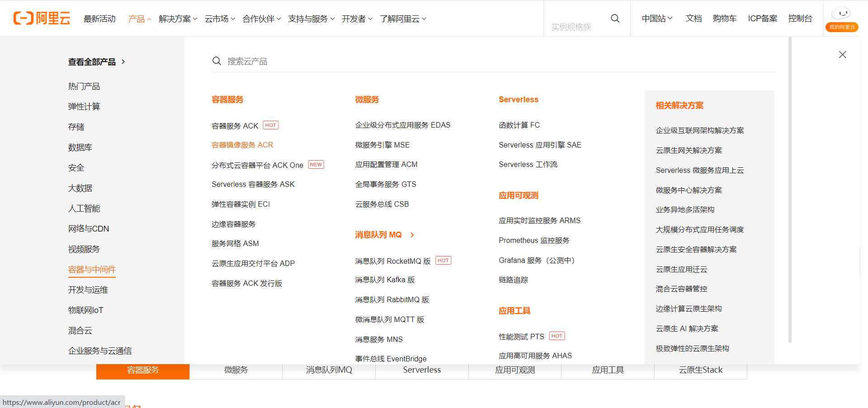Image resolution: width=868 pixels, height=408 pixels.
Task: Switch to the Serverless tab
Action: point(422,370)
